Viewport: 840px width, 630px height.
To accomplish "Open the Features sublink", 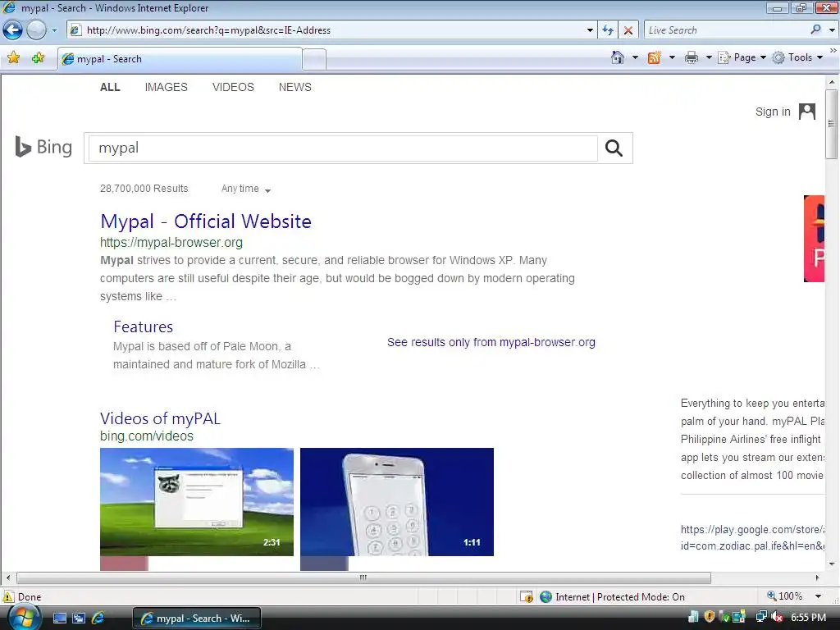I will 143,326.
